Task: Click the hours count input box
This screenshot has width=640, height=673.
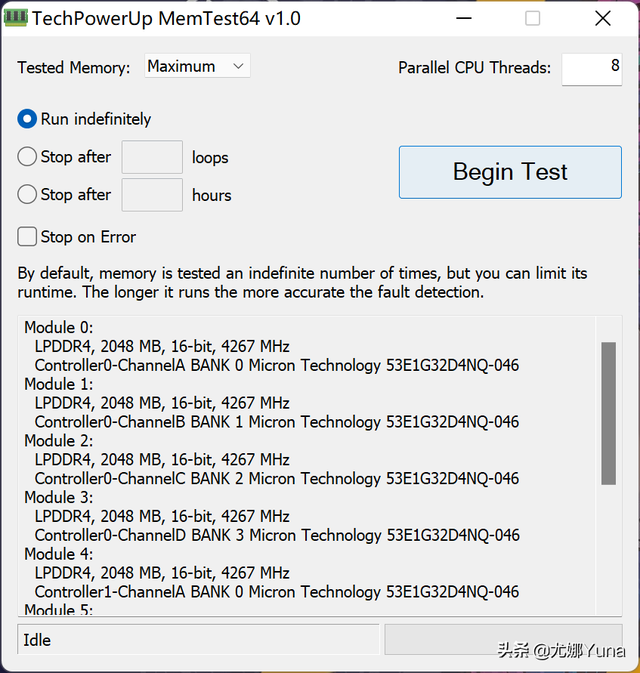Action: click(152, 195)
